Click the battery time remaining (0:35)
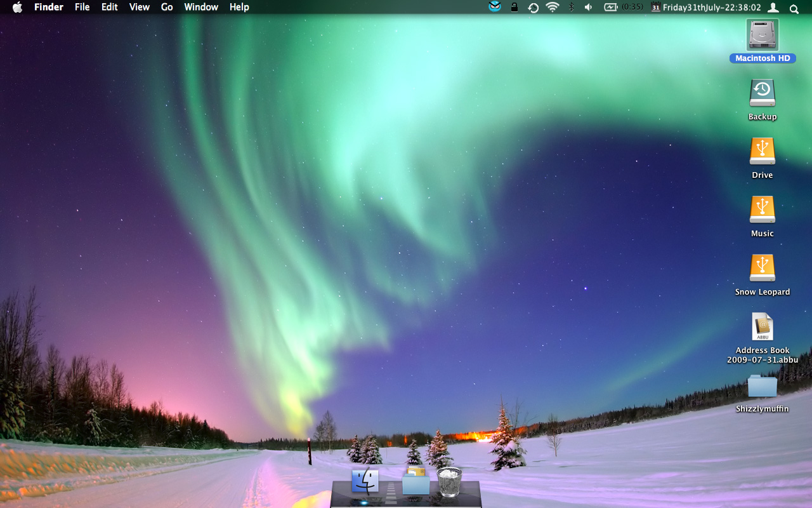The width and height of the screenshot is (812, 508). 632,7
